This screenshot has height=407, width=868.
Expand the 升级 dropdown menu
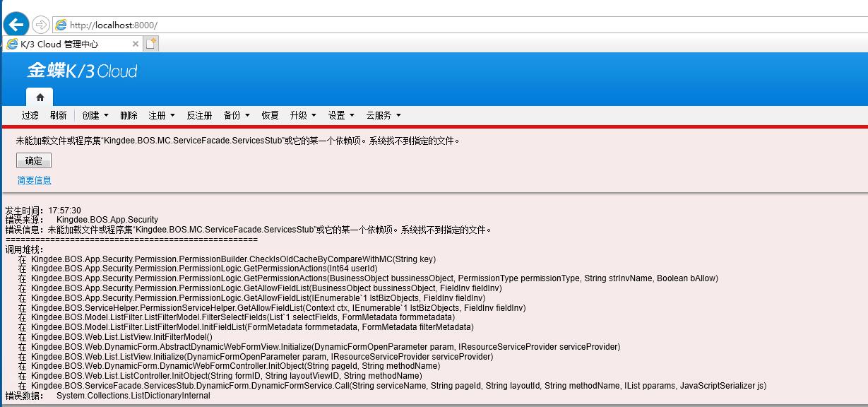(x=303, y=115)
